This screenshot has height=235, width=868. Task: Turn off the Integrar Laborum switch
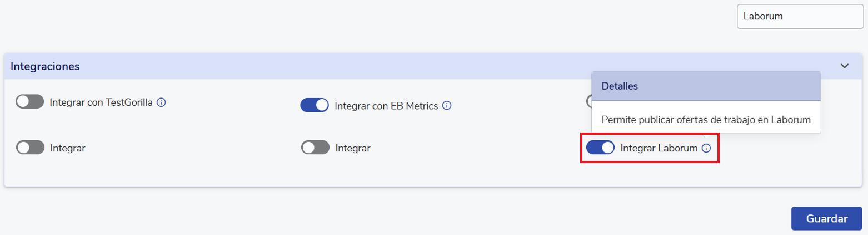pos(600,148)
